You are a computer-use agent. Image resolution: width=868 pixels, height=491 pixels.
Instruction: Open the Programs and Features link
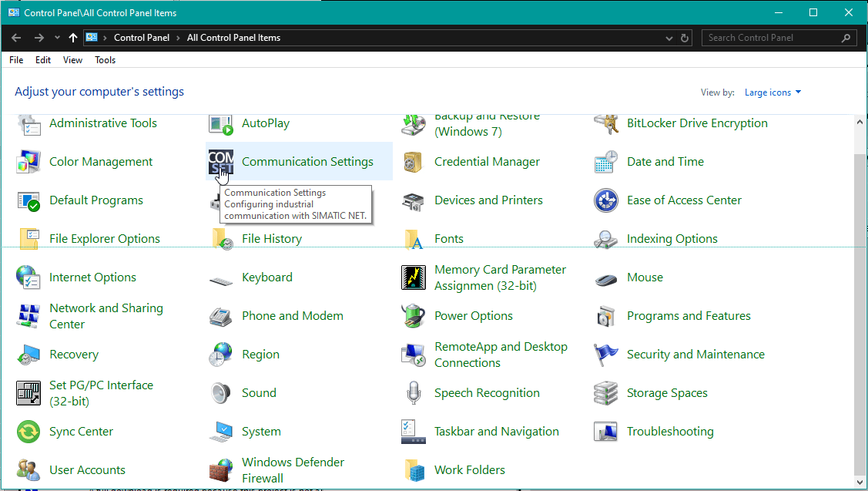(x=689, y=316)
